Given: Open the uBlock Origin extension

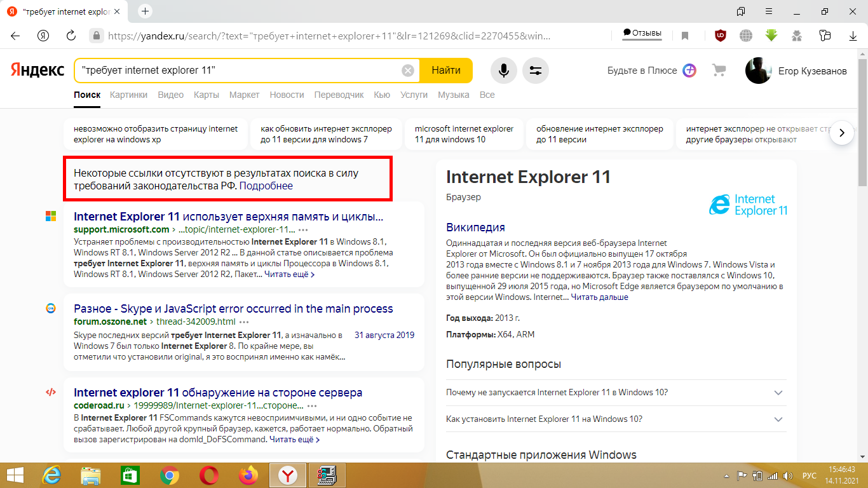Looking at the screenshot, I should point(721,36).
